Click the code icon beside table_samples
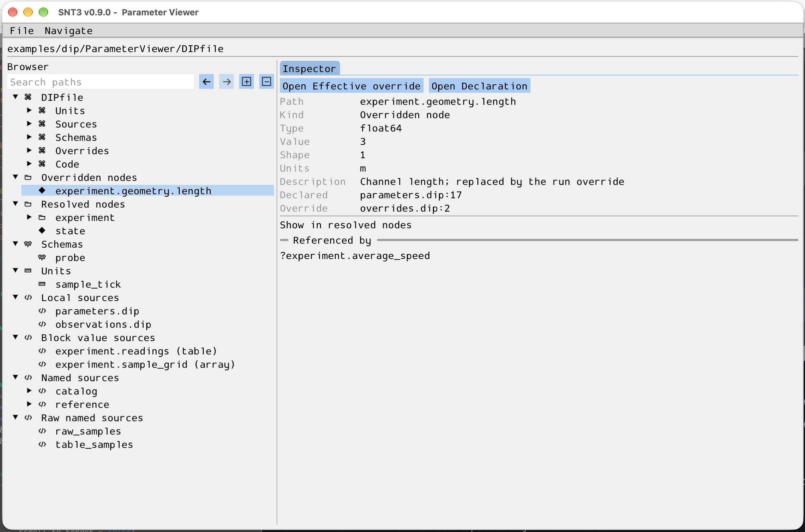Viewport: 805px width, 532px height. [42, 444]
